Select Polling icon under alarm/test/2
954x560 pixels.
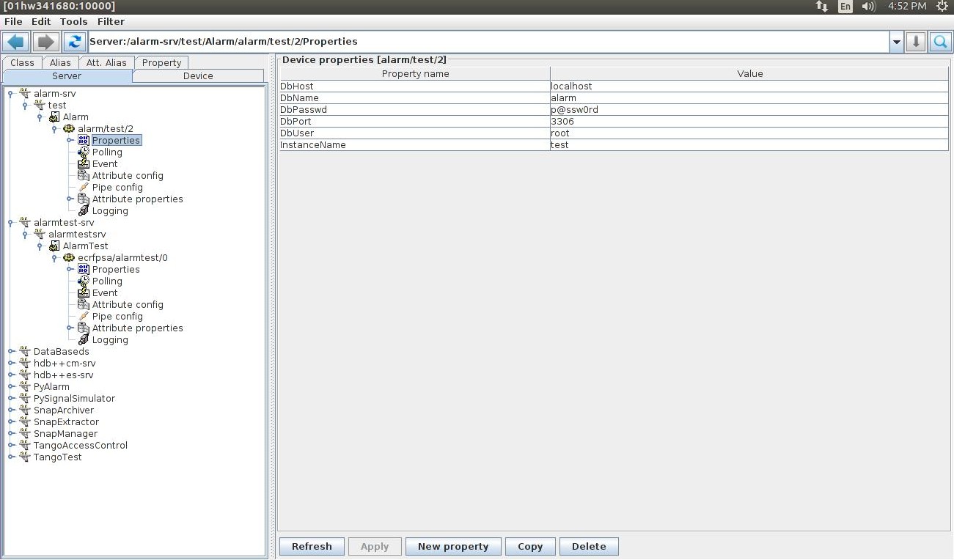tap(84, 152)
